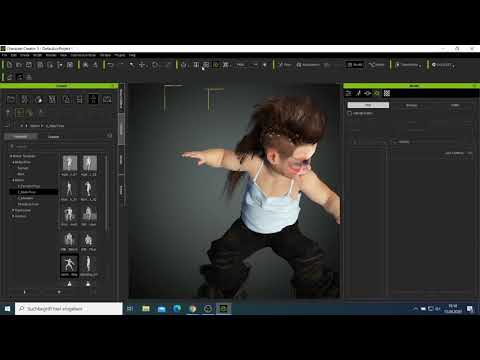Click the highlighted button in the main toolbar right
Screen dimensions: 480x360
pos(354,65)
